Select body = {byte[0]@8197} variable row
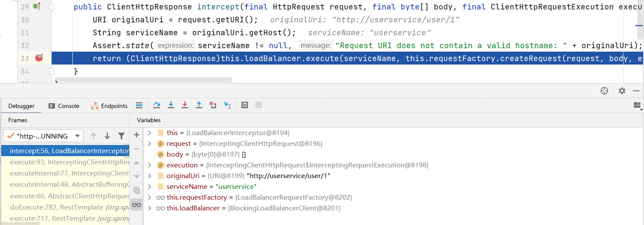The height and width of the screenshot is (225, 644). [x=394, y=154]
